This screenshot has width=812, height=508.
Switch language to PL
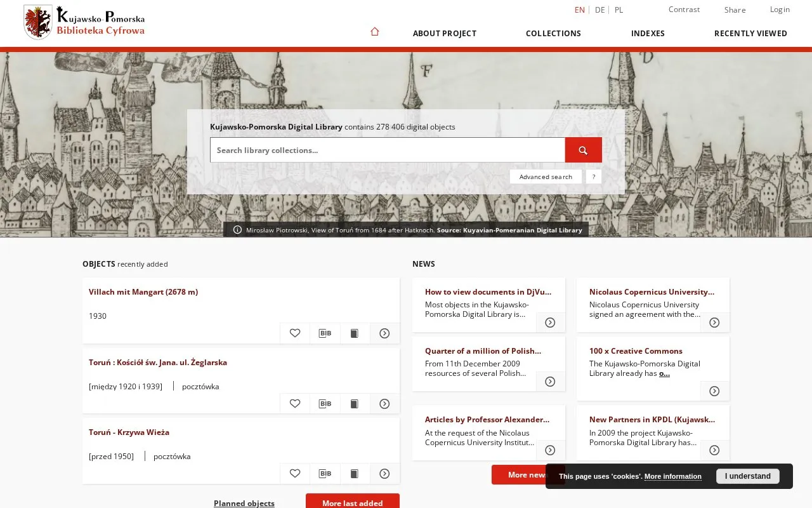click(619, 10)
